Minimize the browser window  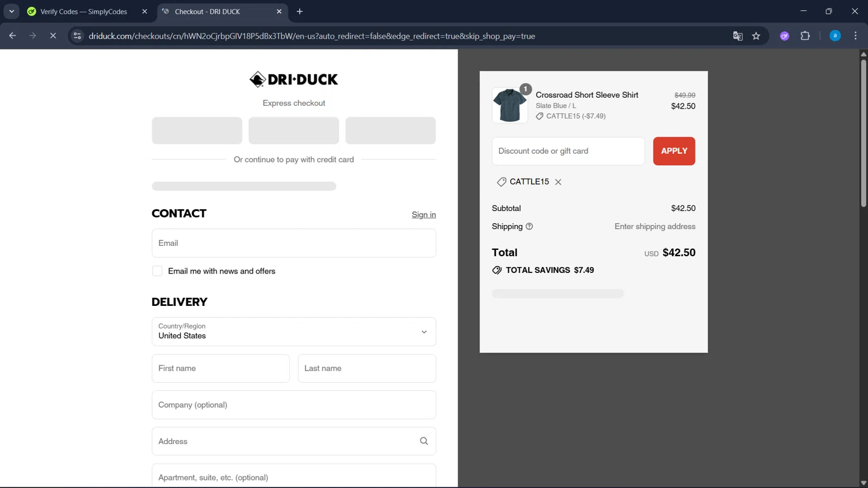[x=803, y=12]
